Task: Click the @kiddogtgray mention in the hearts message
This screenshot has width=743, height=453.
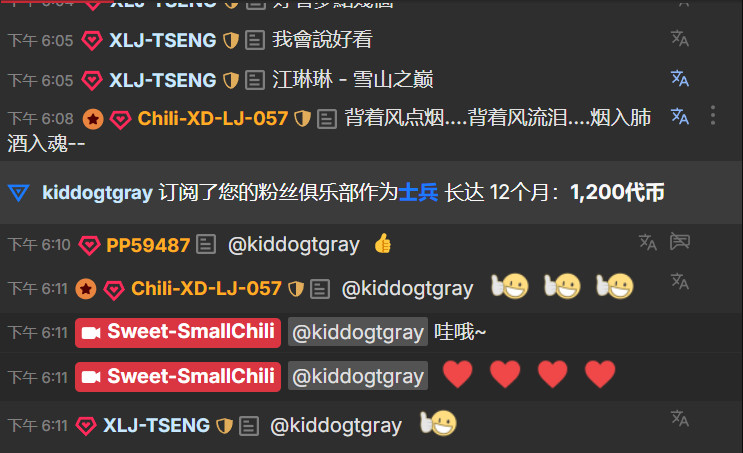Action: [x=358, y=376]
